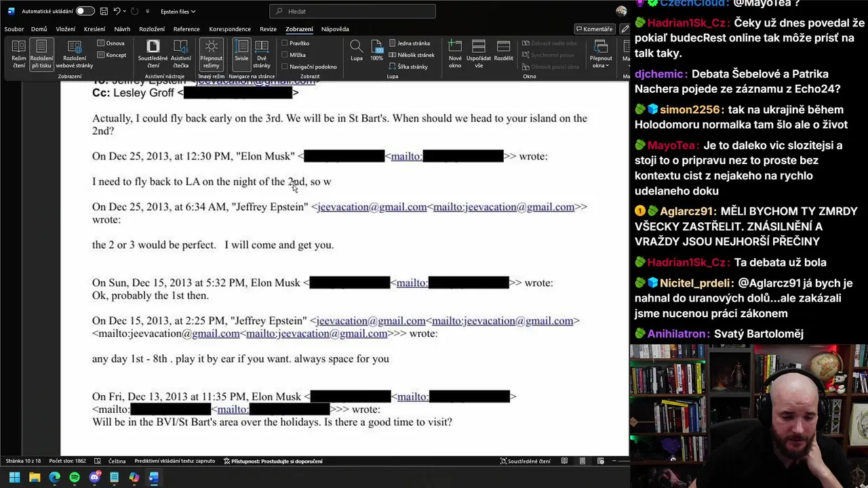868x488 pixels.
Task: Save document with the floppy disk icon
Action: pos(104,12)
